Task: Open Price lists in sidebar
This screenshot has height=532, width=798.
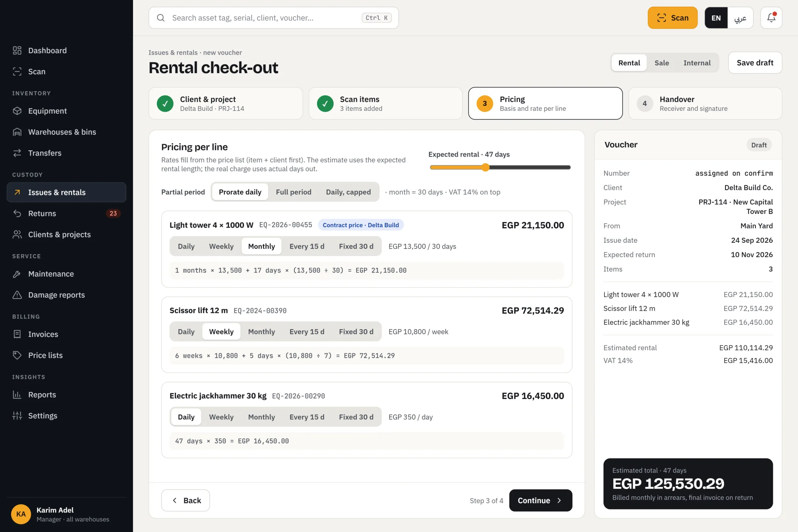Action: (66, 355)
